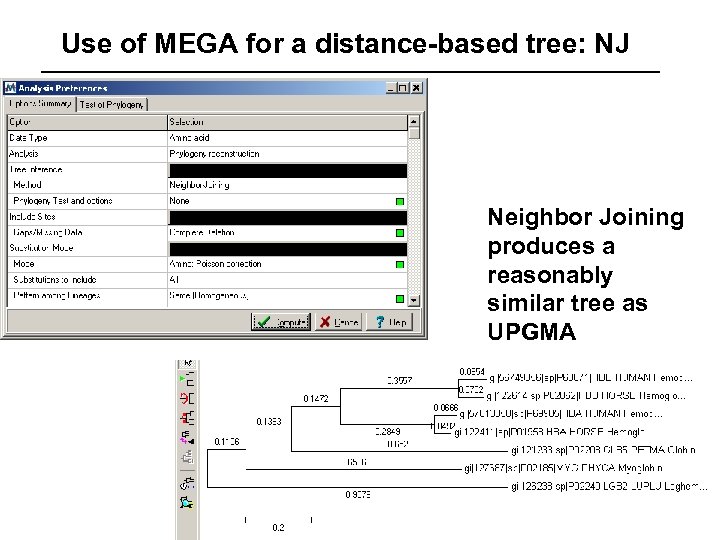Select the LGB2_LUPLU Leghemoglobin leaf
This screenshot has width=720, height=540.
pyautogui.click(x=609, y=486)
